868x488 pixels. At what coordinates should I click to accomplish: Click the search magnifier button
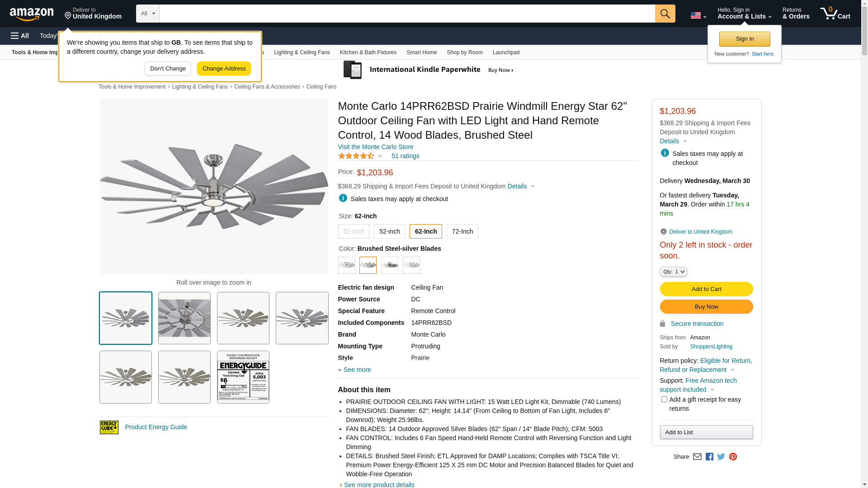[665, 14]
